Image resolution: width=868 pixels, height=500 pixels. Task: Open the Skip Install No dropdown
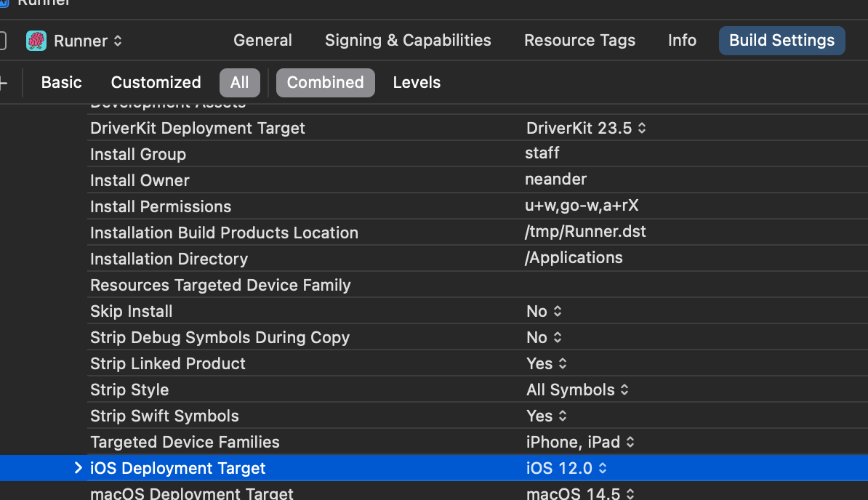click(x=544, y=311)
